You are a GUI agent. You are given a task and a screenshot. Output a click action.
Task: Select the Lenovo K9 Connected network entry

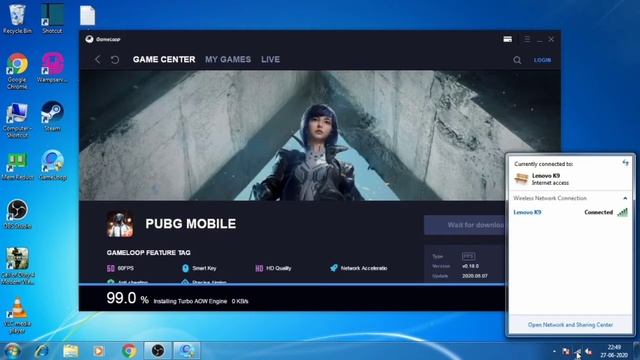coord(570,212)
